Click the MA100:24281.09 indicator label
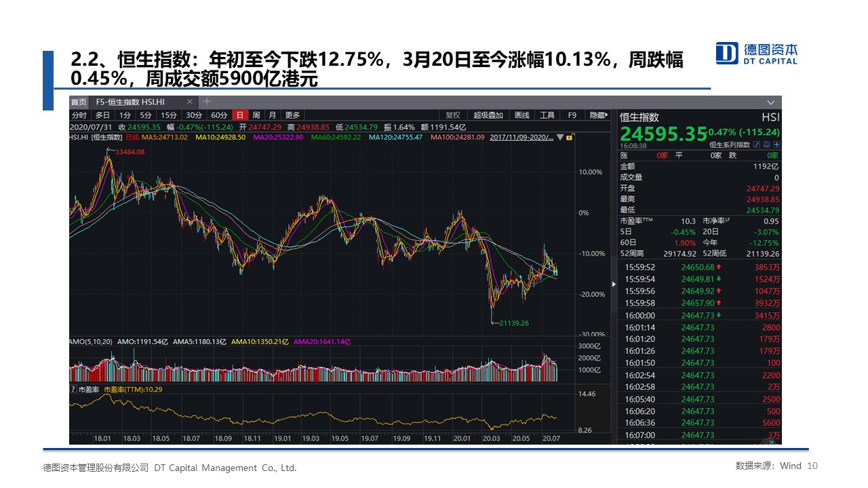 click(x=458, y=137)
